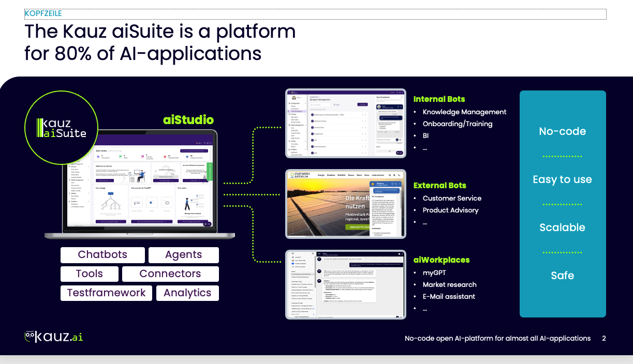Screen dimensions: 633x364
Task: Click the phone icon in Stadtwerke navigation bar
Action: pos(400,175)
